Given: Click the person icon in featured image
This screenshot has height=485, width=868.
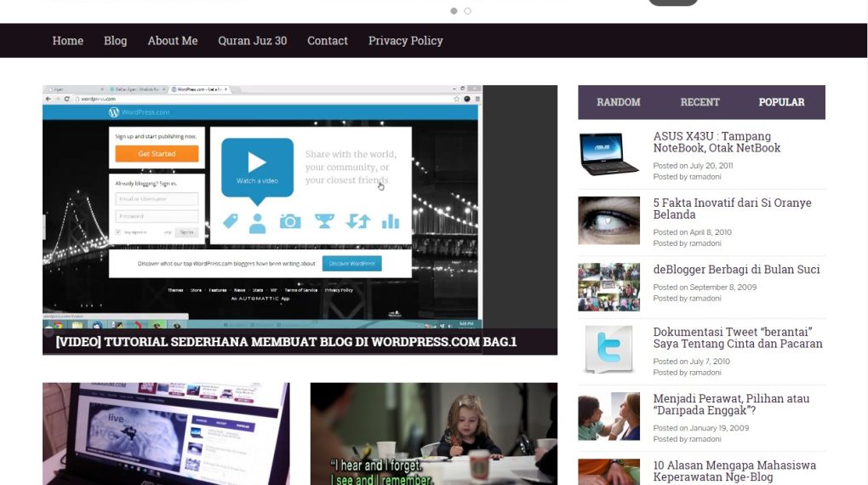Looking at the screenshot, I should click(257, 223).
